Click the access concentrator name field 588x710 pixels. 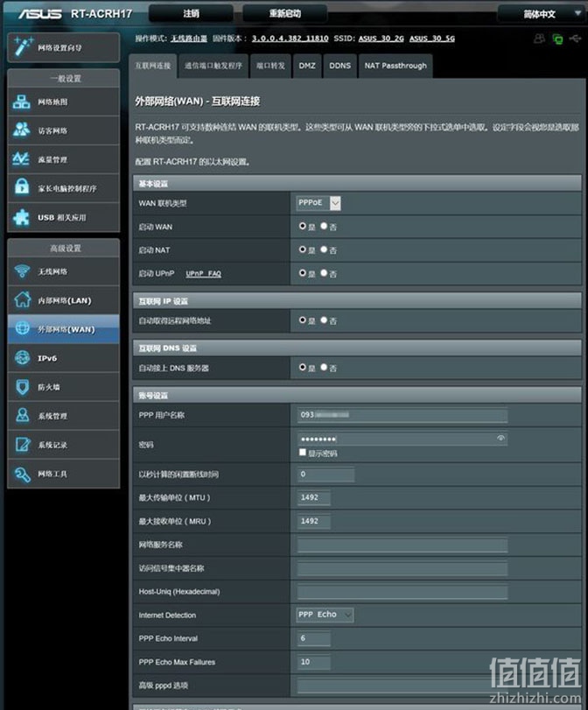[402, 568]
